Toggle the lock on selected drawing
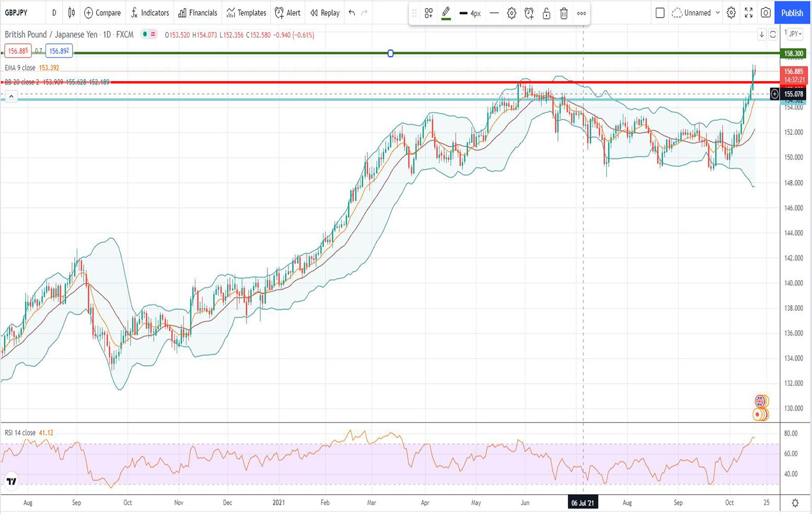The width and height of the screenshot is (812, 514). tap(546, 14)
